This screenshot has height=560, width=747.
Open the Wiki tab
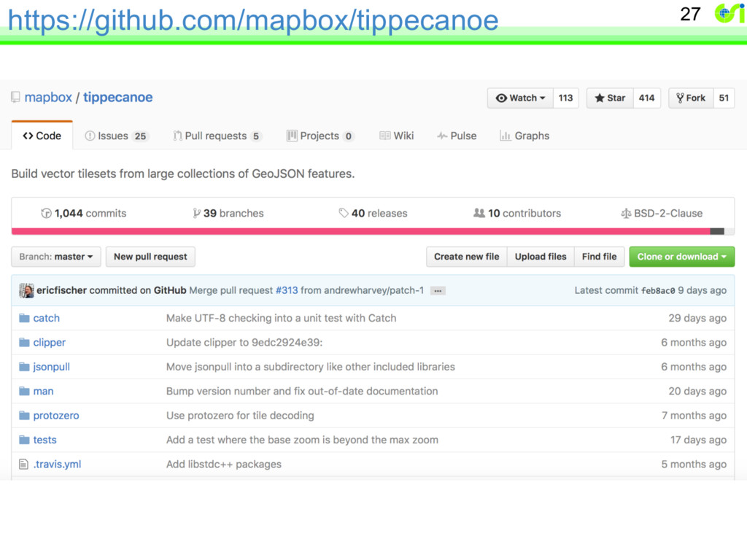point(396,136)
